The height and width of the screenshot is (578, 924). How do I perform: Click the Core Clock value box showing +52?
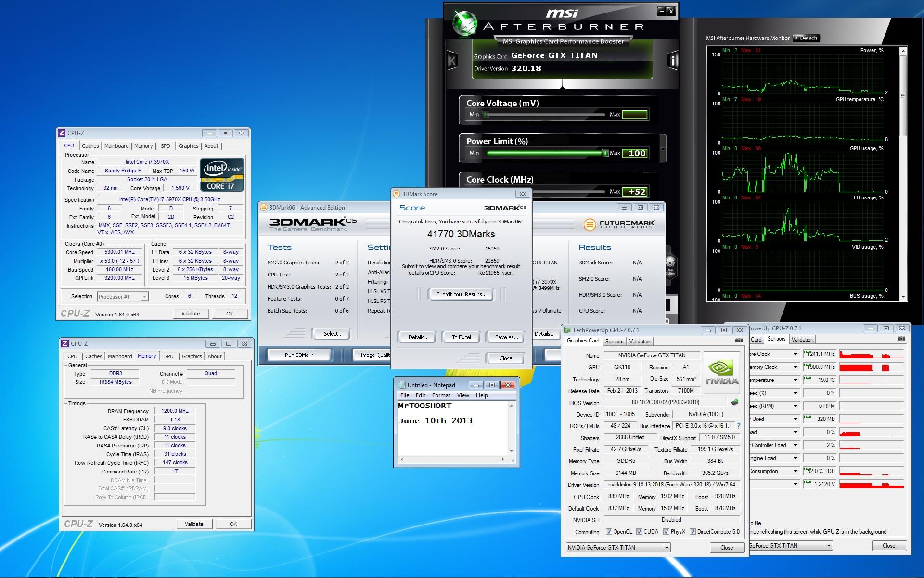635,192
